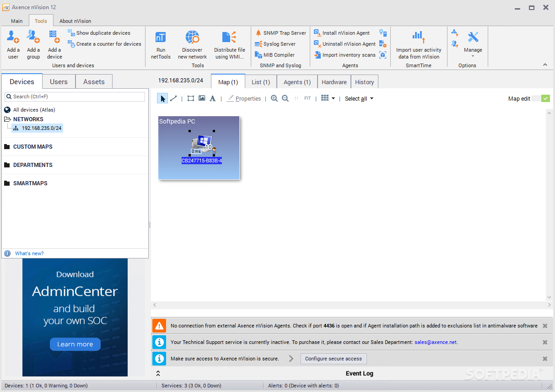Screen dimensions: 555x392
Task: Switch to the History tab
Action: pos(365,82)
